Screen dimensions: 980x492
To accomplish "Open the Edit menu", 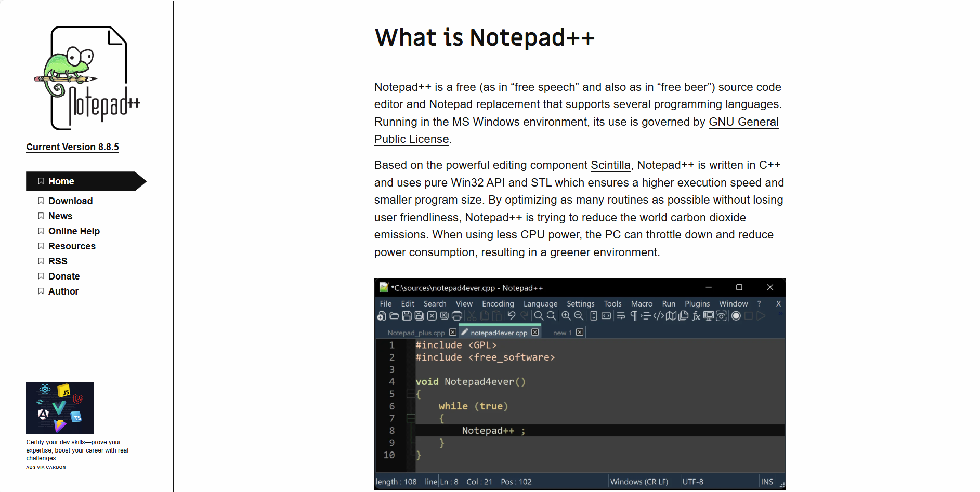I will [x=408, y=304].
